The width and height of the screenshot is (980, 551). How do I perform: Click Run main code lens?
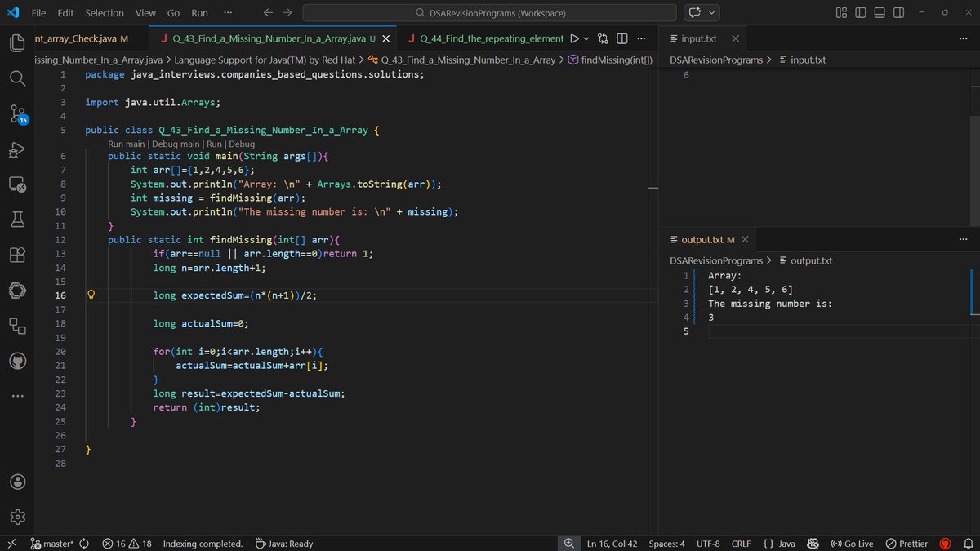coord(126,144)
